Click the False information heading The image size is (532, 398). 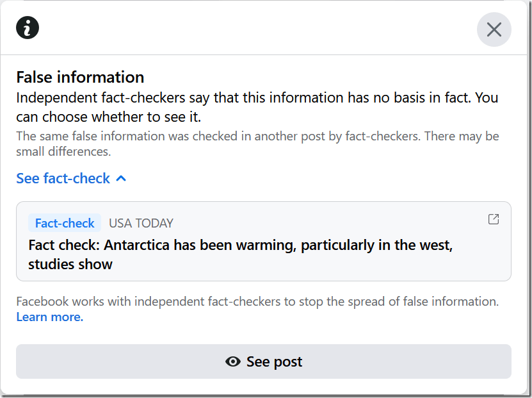tap(80, 78)
